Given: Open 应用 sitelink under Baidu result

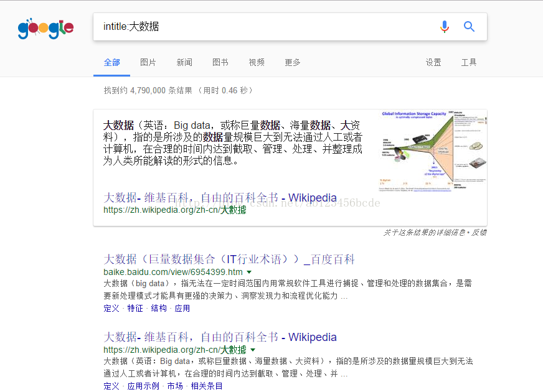Looking at the screenshot, I should 182,308.
